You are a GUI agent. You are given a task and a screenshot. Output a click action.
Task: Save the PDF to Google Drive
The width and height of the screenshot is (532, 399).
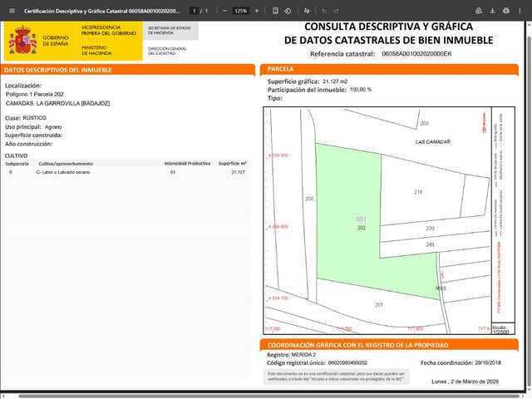(x=479, y=11)
